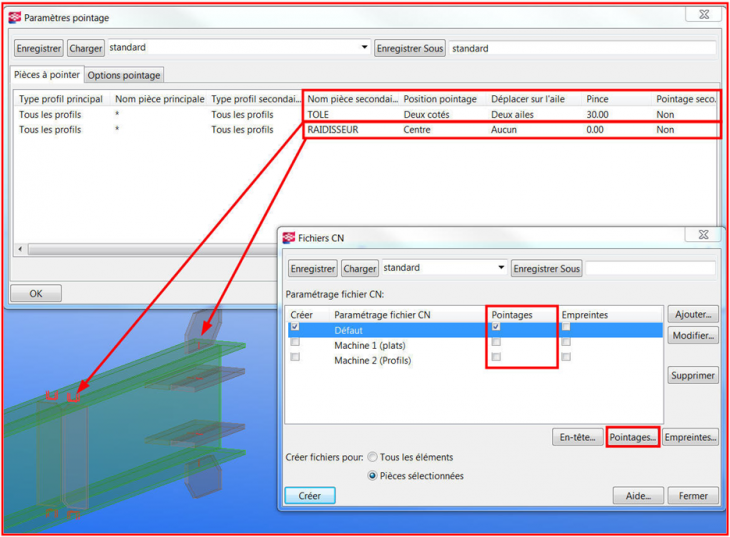
Task: Switch to Pièces à pointer tab
Action: (x=47, y=75)
